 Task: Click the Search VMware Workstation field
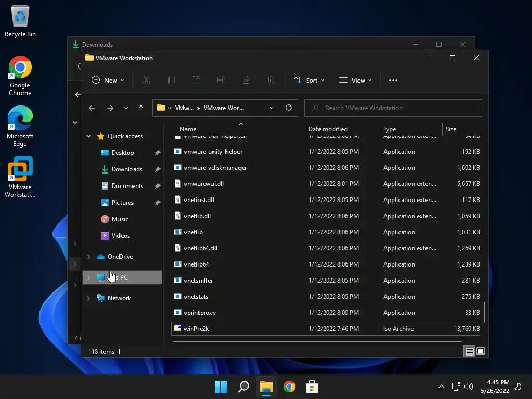(393, 108)
